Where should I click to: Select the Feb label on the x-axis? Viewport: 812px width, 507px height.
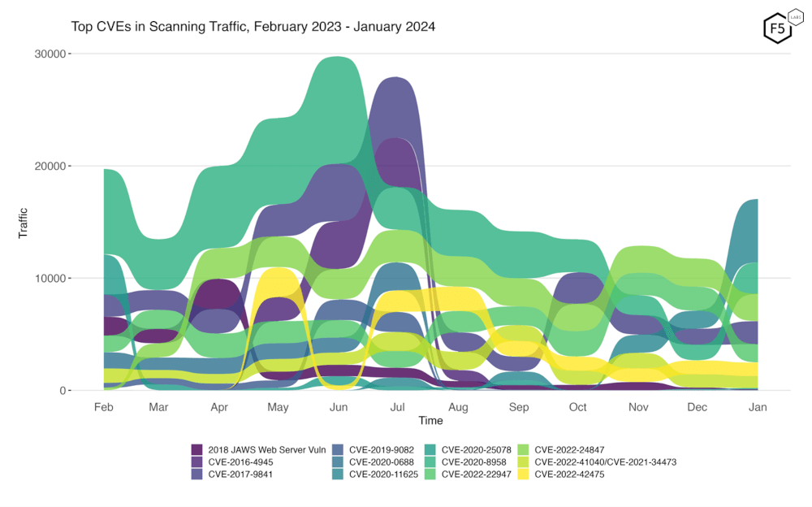(104, 407)
